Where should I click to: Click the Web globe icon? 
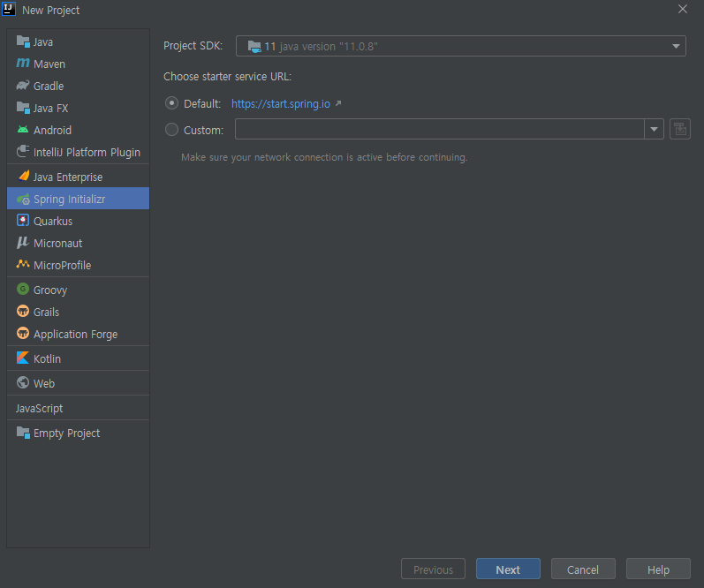point(23,382)
